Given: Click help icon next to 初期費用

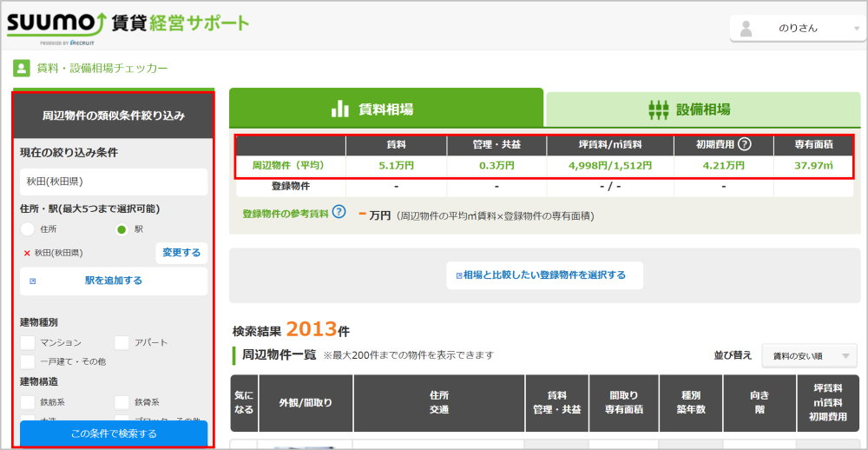Looking at the screenshot, I should point(744,145).
